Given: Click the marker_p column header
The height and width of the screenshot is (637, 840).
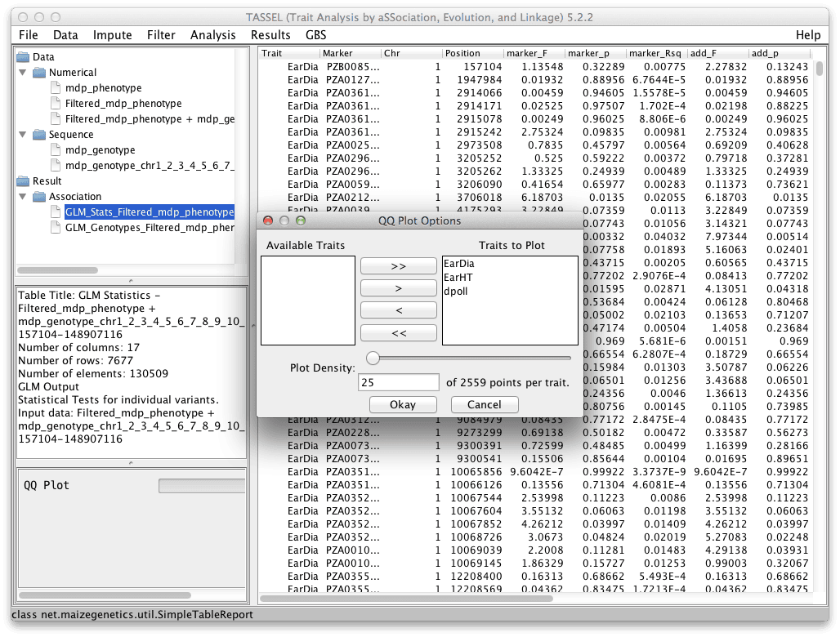Looking at the screenshot, I should (596, 53).
